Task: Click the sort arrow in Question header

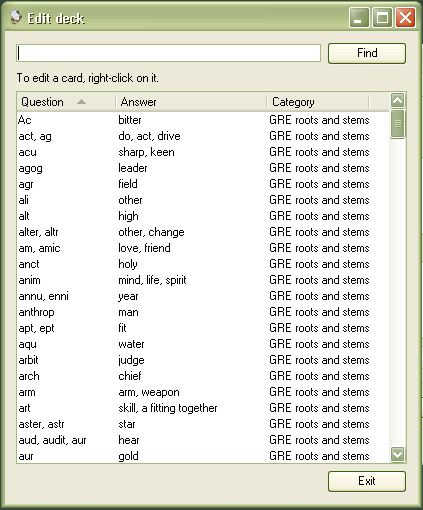Action: 81,102
